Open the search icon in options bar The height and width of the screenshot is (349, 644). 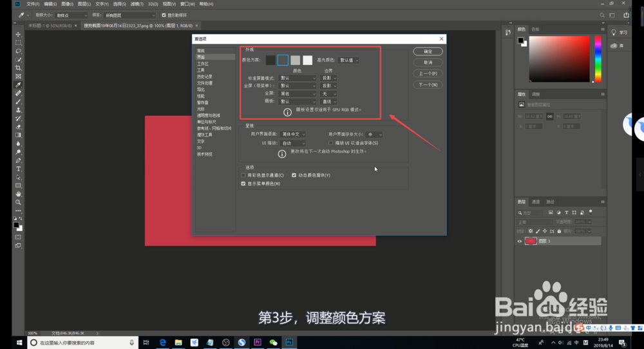[601, 15]
